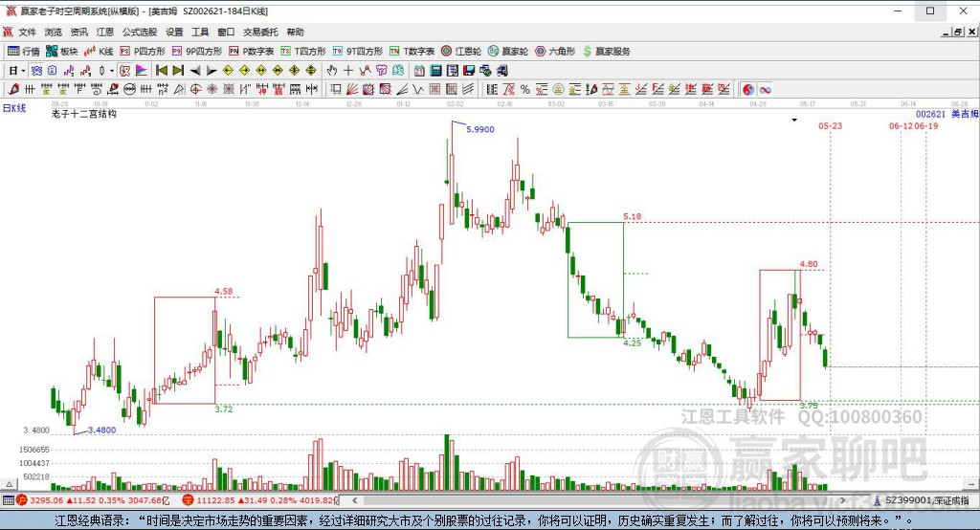Click the 行情 quotes button

coord(24,52)
